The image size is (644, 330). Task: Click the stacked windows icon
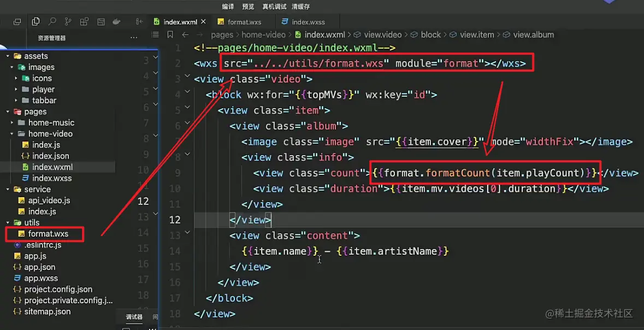coord(17,22)
